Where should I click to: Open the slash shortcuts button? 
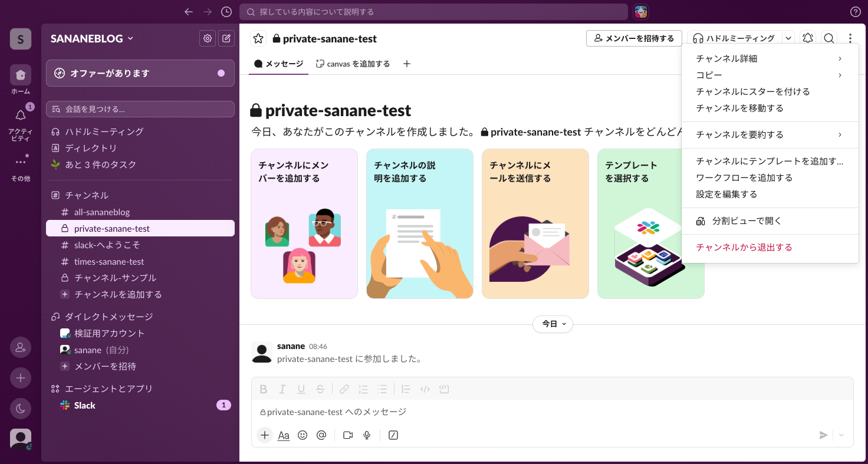point(393,435)
